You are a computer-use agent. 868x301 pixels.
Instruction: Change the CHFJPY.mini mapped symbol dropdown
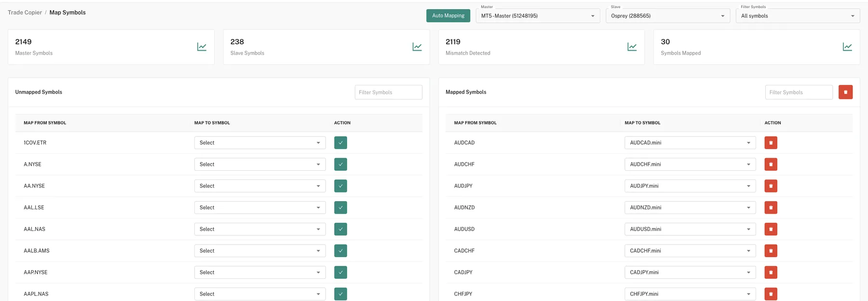(690, 294)
